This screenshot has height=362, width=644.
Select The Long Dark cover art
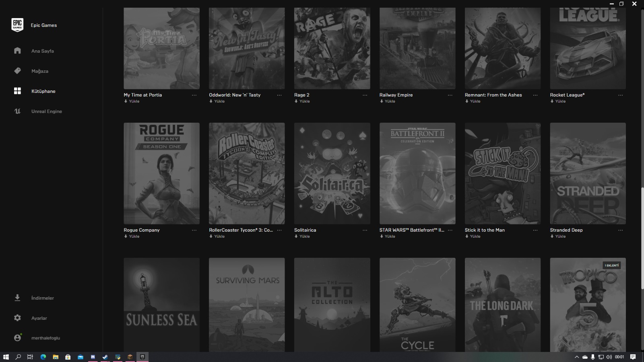click(x=503, y=305)
